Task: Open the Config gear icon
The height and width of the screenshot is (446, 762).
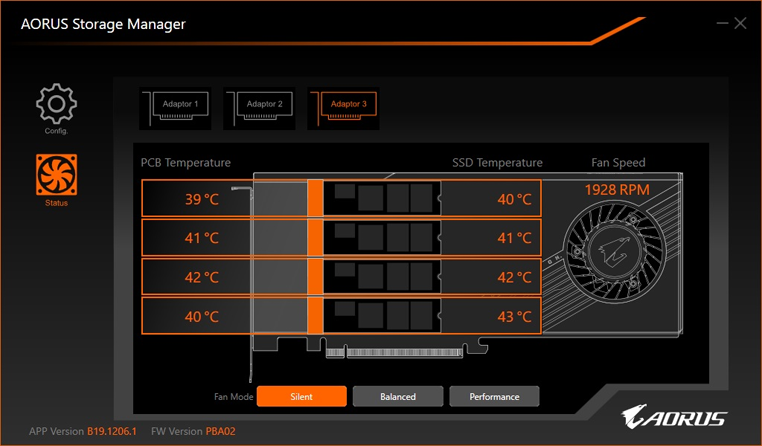Action: pos(56,103)
